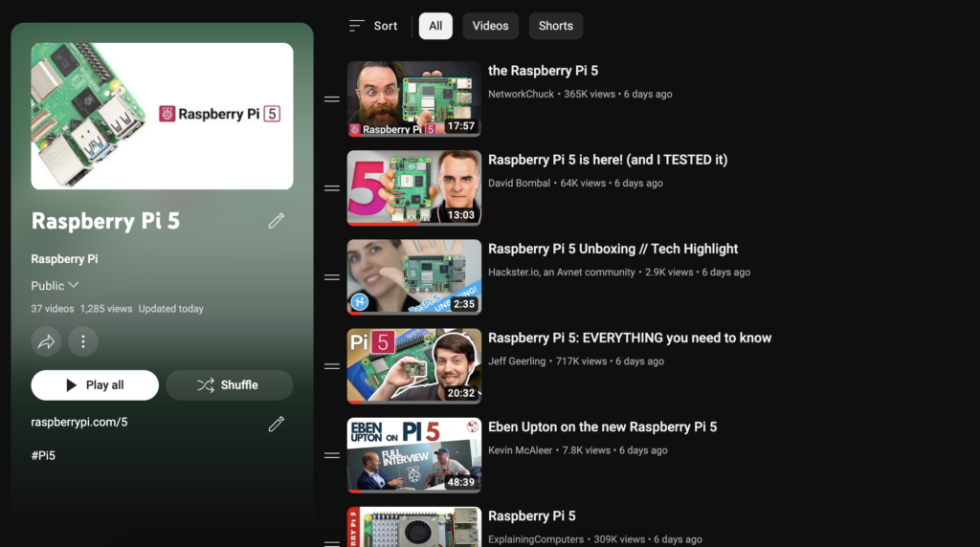The image size is (980, 547).
Task: Open the Unboxing Tech Highlight thumbnail
Action: [414, 277]
